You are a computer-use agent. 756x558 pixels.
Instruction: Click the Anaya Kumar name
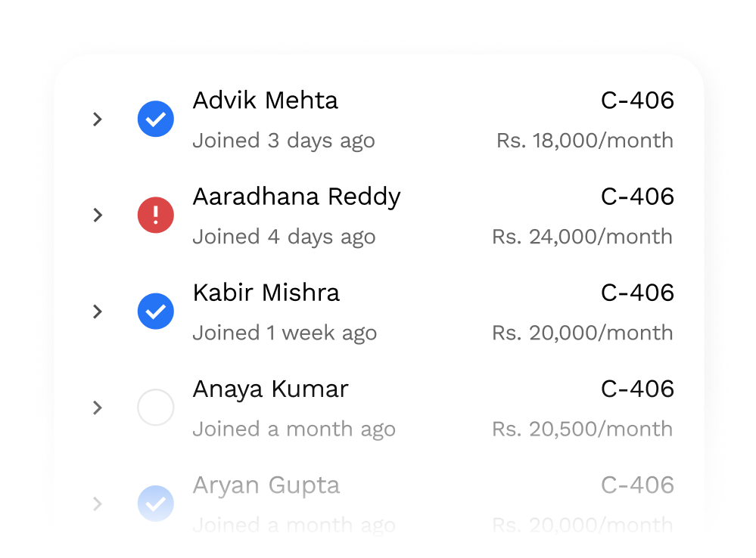[x=270, y=389]
